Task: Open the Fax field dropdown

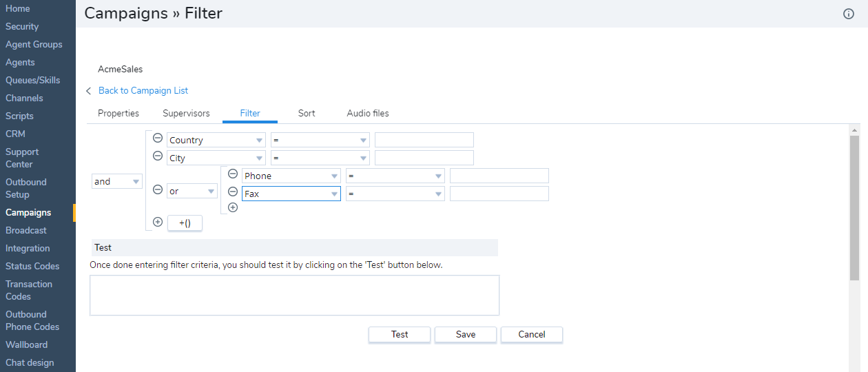Action: click(291, 194)
